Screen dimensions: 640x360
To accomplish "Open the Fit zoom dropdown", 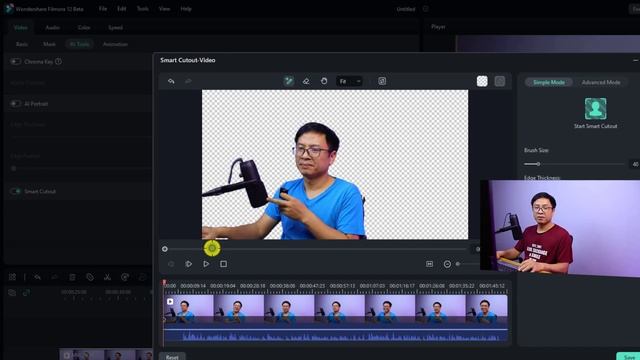I will 349,81.
